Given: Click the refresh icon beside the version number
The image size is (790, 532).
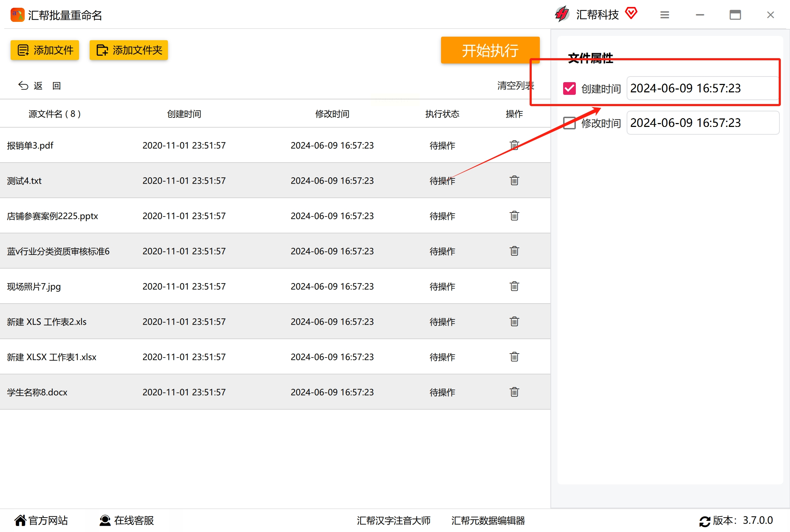Looking at the screenshot, I should (x=705, y=521).
